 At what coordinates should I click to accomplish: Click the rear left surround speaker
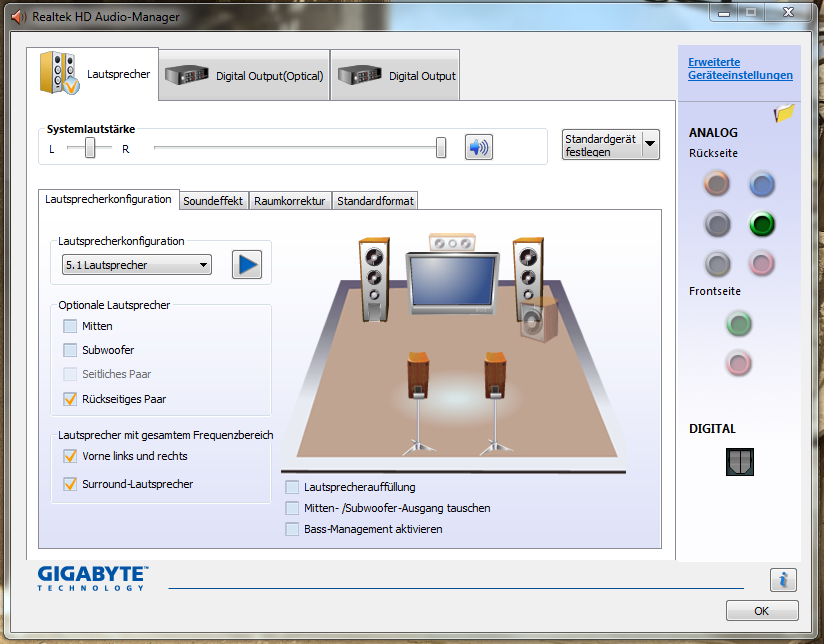(418, 402)
